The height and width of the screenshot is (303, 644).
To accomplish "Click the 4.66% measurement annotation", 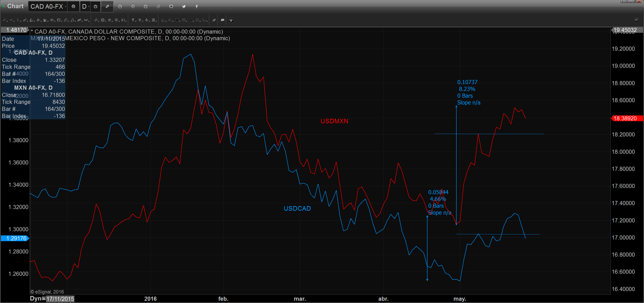I will pyautogui.click(x=438, y=199).
